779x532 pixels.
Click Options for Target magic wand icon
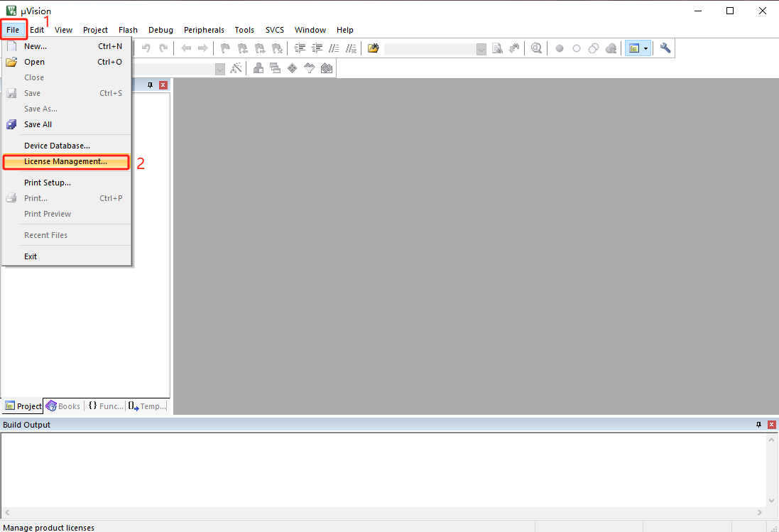(236, 68)
